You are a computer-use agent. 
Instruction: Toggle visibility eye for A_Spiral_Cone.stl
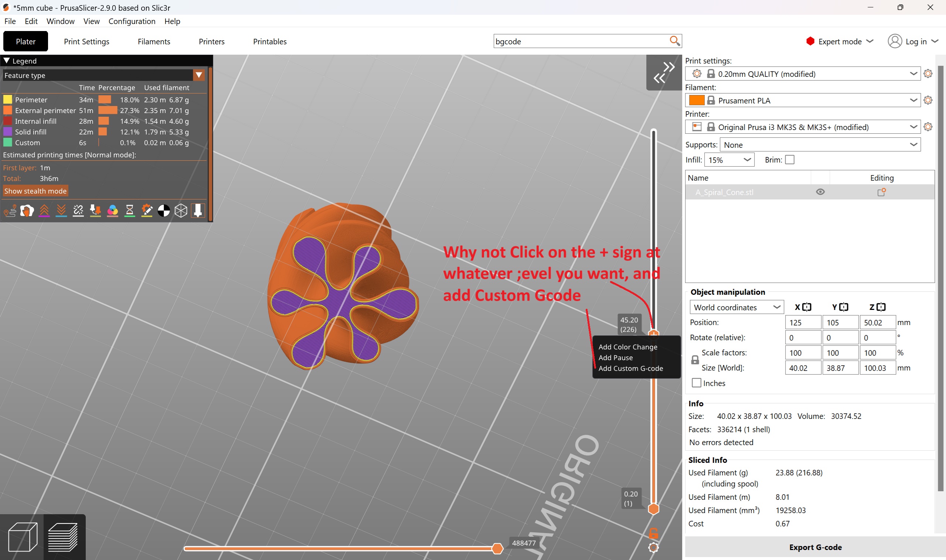[820, 192]
